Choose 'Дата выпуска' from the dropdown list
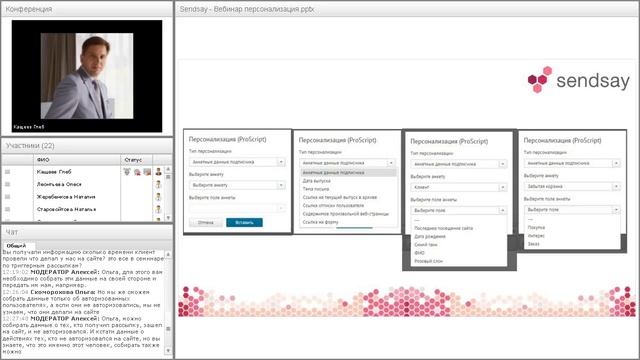The image size is (640, 360). pyautogui.click(x=317, y=181)
